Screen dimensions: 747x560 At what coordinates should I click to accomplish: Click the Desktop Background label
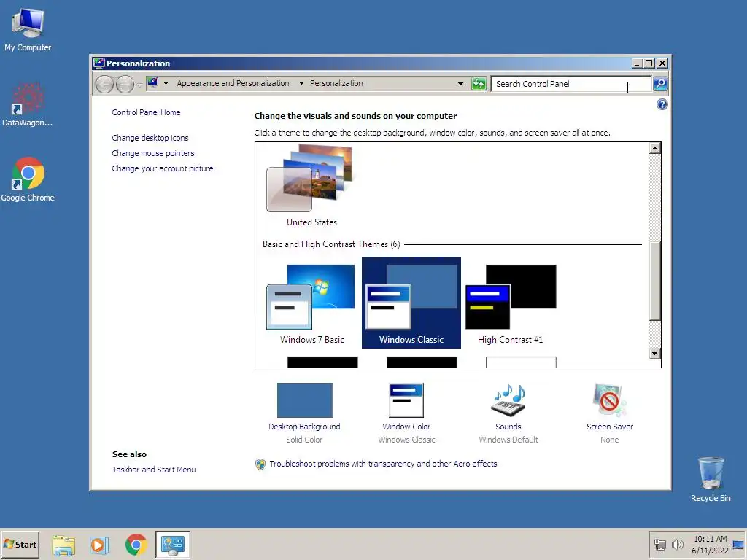tap(304, 427)
